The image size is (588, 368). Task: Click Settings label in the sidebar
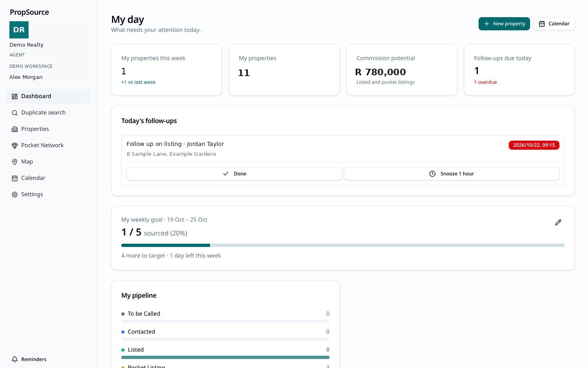click(x=32, y=195)
